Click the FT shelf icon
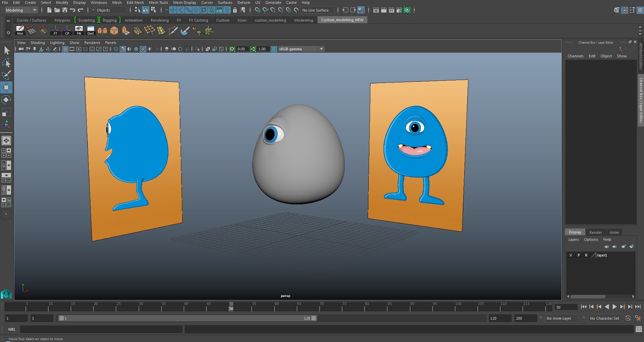This screenshot has height=342, width=644. tap(56, 30)
